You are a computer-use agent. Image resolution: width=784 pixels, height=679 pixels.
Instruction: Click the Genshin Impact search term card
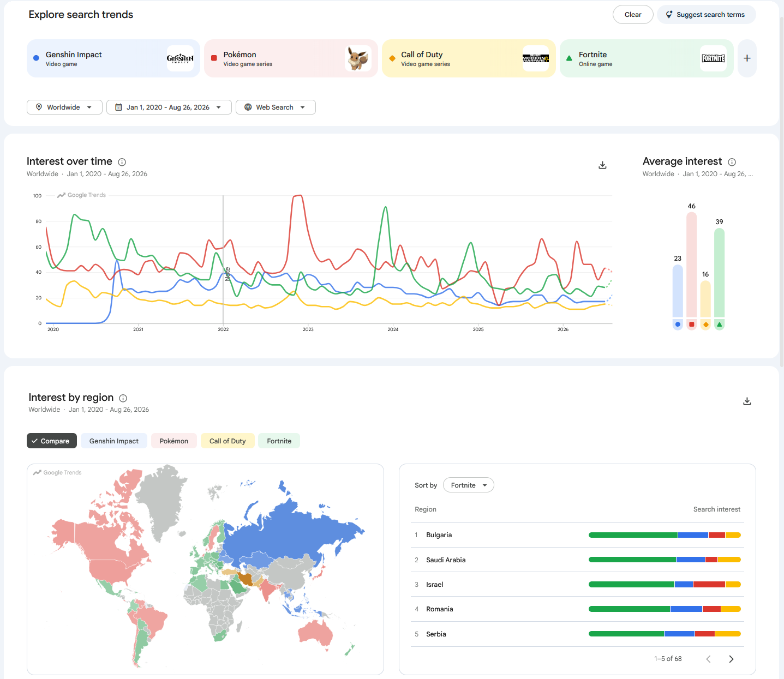113,58
